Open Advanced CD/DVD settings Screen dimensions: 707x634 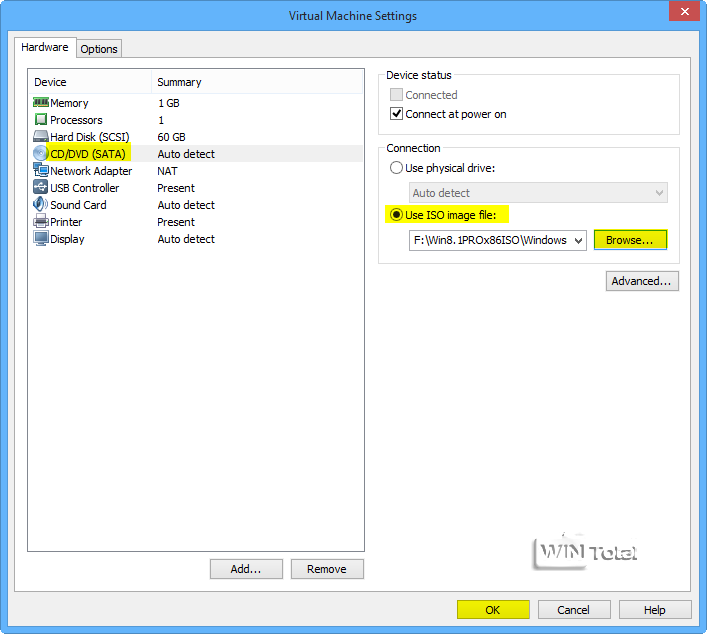point(642,281)
